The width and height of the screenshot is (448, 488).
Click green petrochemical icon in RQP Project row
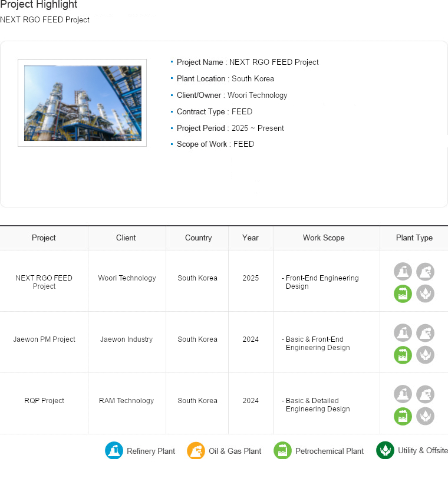[403, 416]
